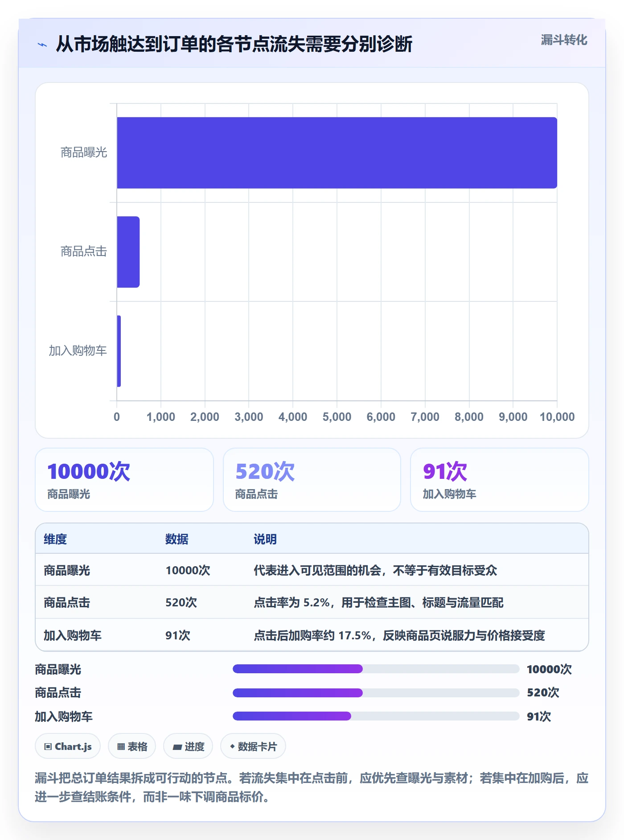Screen dimensions: 624x840
Task: Click the 点击率为 5.2% description cell
Action: tap(378, 602)
